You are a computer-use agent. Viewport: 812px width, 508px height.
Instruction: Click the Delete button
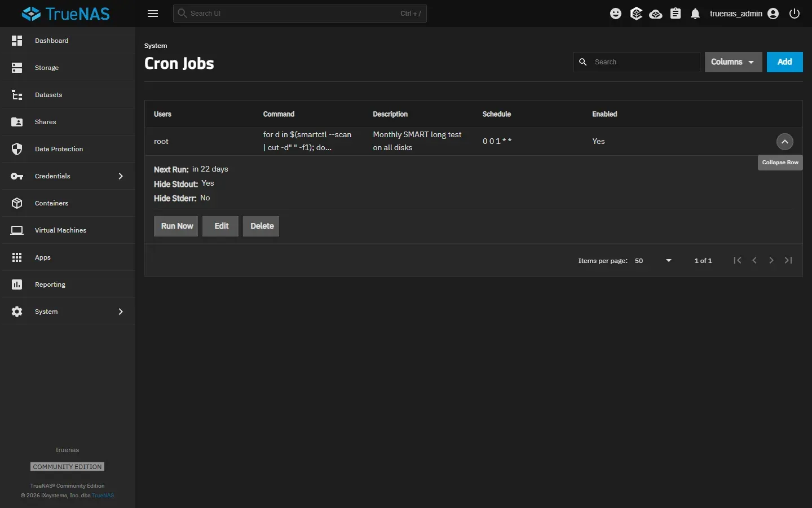[261, 226]
